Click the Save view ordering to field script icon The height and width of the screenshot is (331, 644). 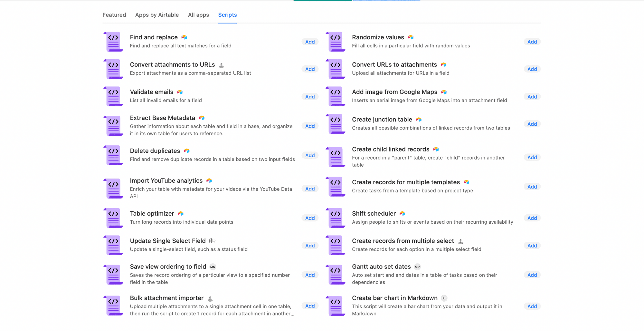point(113,275)
